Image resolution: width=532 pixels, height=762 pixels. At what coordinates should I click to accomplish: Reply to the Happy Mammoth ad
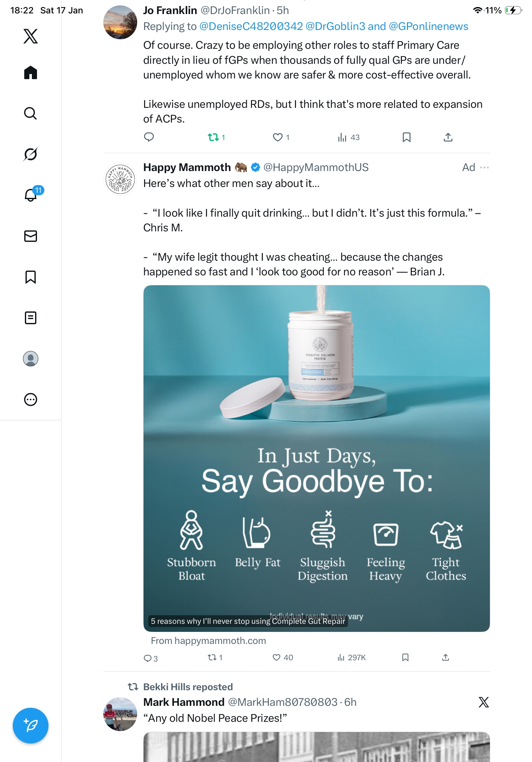click(148, 658)
